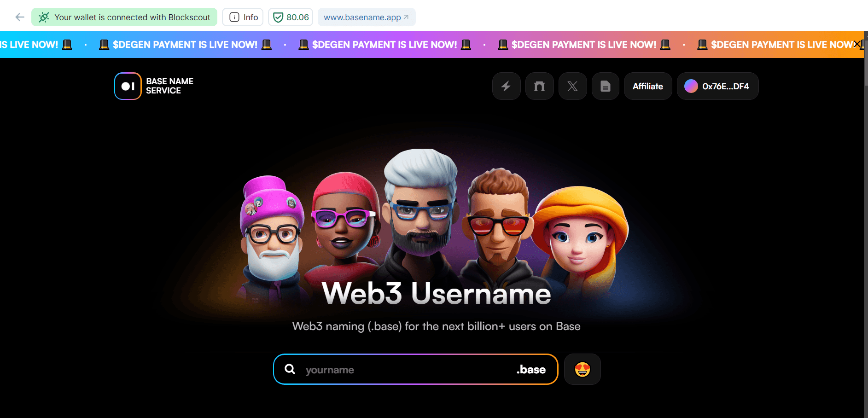Screen dimensions: 868x418
Task: Open the X (Twitter) icon link
Action: (572, 86)
